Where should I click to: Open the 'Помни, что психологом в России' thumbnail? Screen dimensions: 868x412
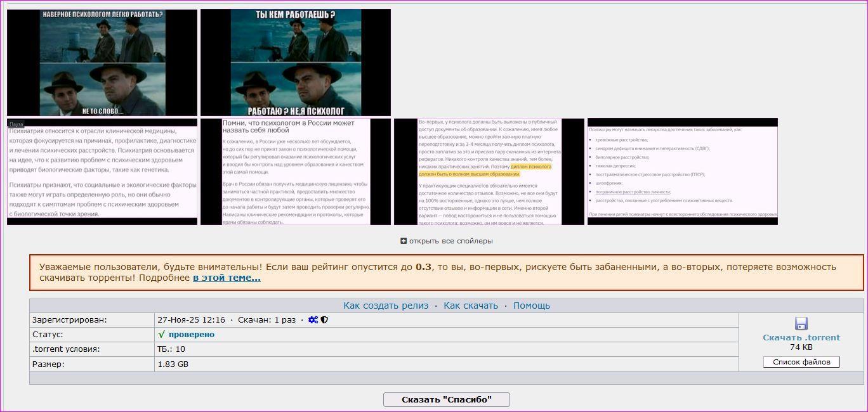coord(296,172)
